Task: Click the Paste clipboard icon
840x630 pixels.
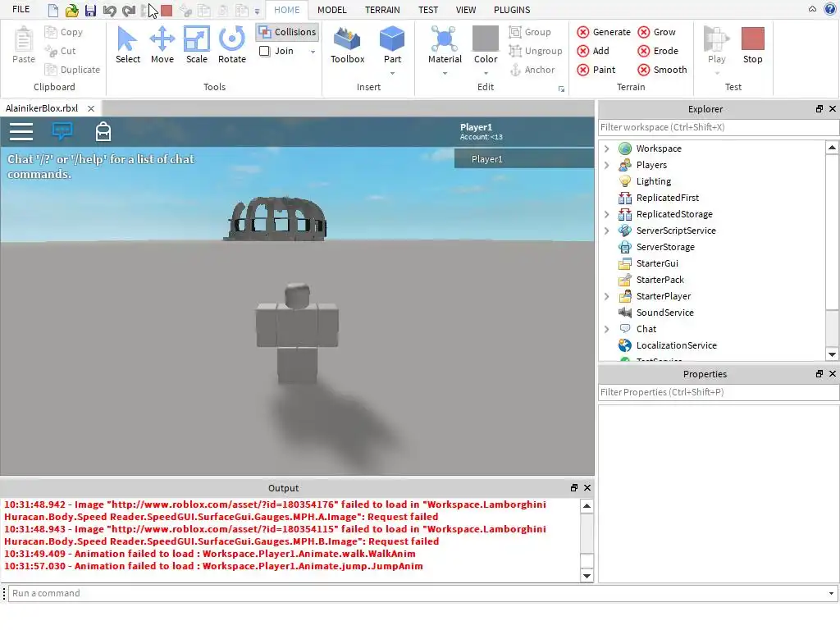Action: click(24, 39)
